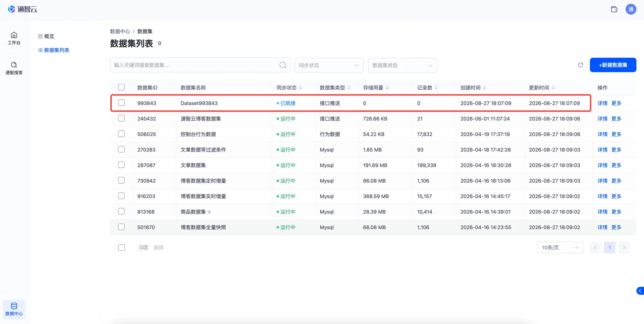
Task: Go to the next page
Action: (624, 247)
